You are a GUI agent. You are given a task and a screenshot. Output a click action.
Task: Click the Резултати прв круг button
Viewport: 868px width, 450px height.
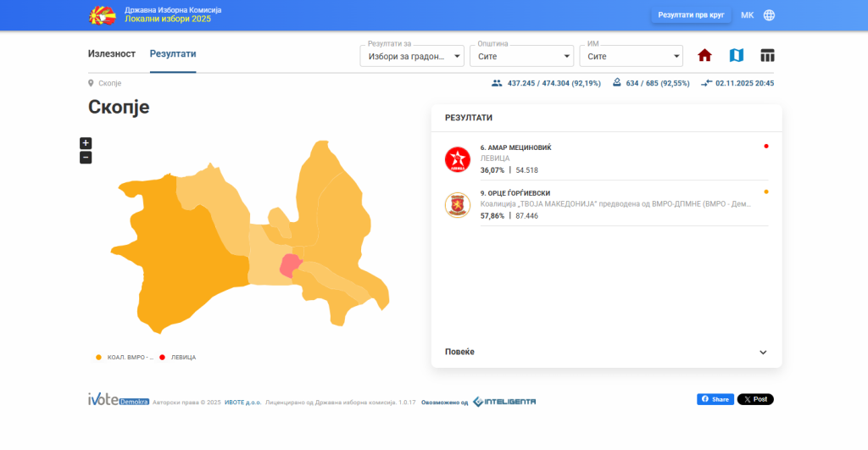point(691,15)
